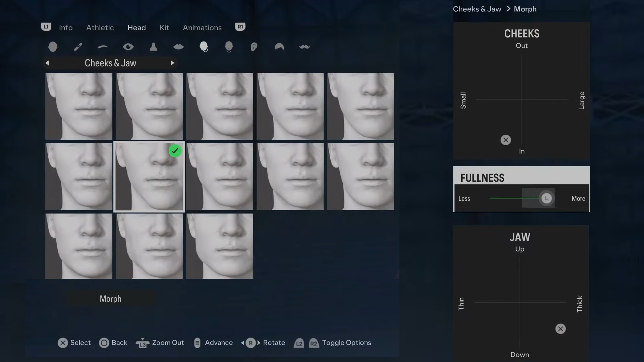The height and width of the screenshot is (362, 644).
Task: Open the nose category icon
Action: (x=153, y=47)
